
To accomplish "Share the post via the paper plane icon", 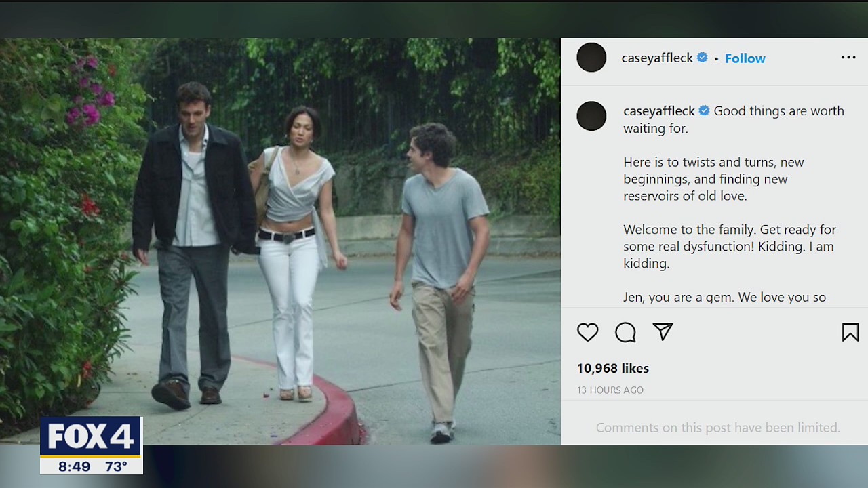I will (663, 332).
